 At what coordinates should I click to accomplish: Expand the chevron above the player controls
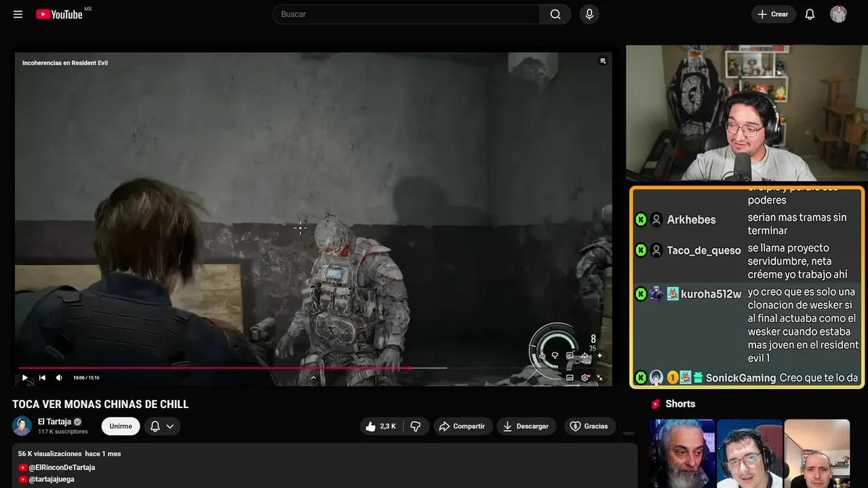pos(313,378)
